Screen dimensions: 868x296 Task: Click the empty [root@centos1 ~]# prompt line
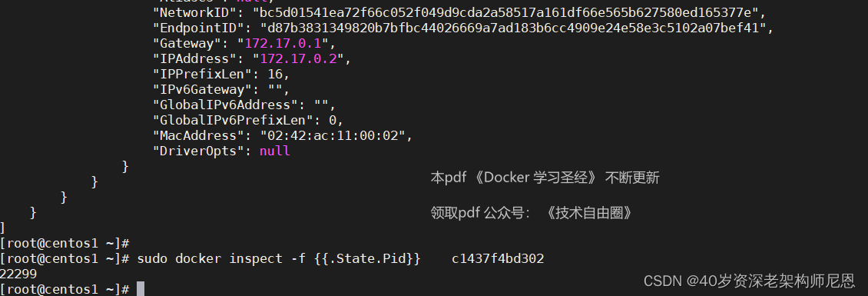pos(65,244)
